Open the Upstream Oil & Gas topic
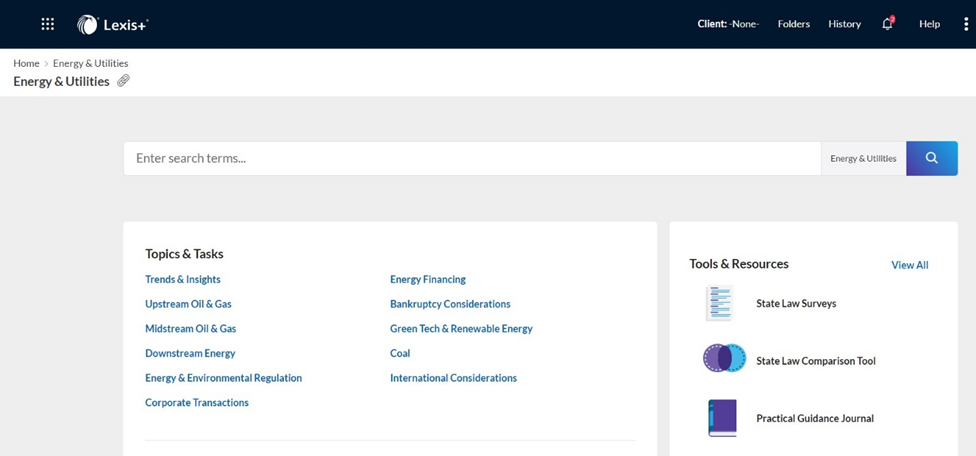Viewport: 976px width, 456px height. (x=188, y=304)
